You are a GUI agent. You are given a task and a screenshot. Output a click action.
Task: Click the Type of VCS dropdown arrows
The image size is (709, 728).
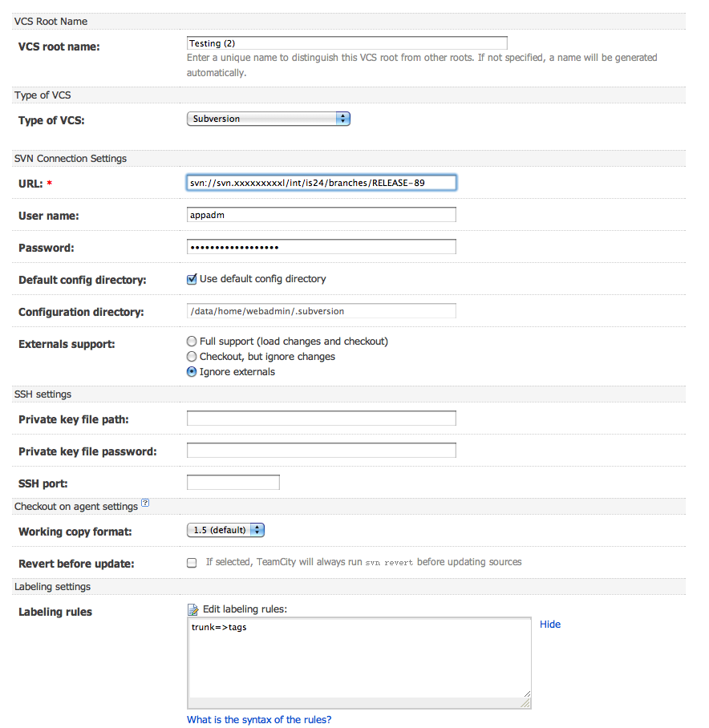tap(342, 119)
